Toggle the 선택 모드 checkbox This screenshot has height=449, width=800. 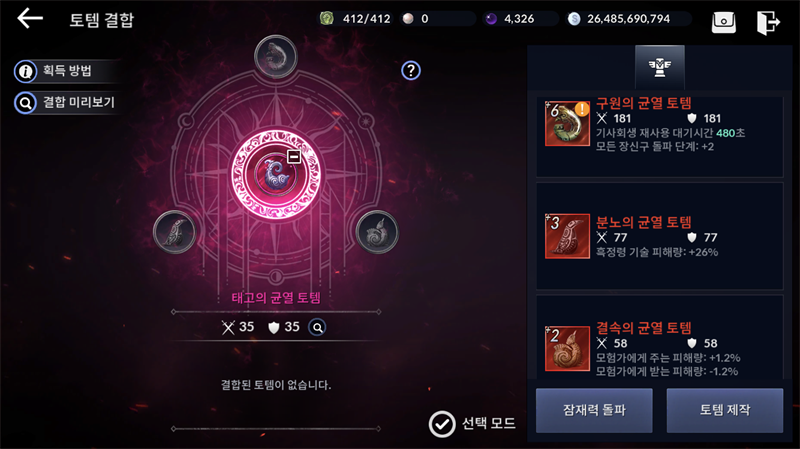(x=442, y=424)
